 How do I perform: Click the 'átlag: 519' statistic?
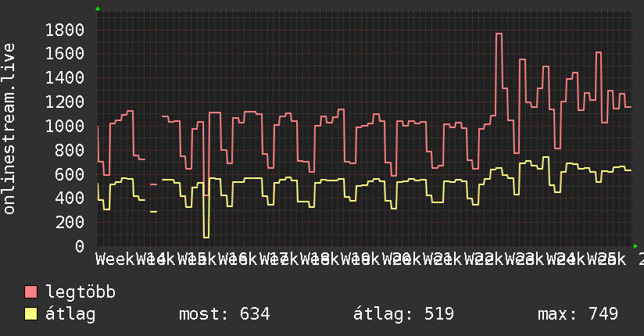(404, 314)
